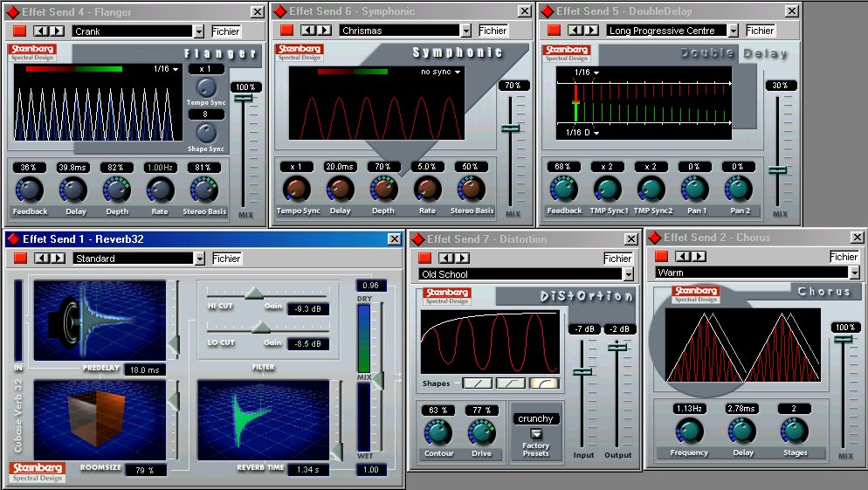Click the Flanger Shape Sync knob
Screen dimensions: 868x490
coord(206,133)
